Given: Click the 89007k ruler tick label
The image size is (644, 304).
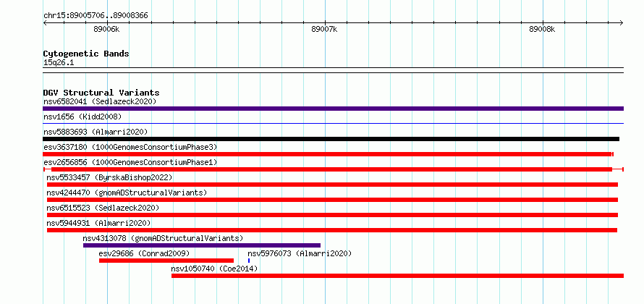Looking at the screenshot, I should 324,29.
